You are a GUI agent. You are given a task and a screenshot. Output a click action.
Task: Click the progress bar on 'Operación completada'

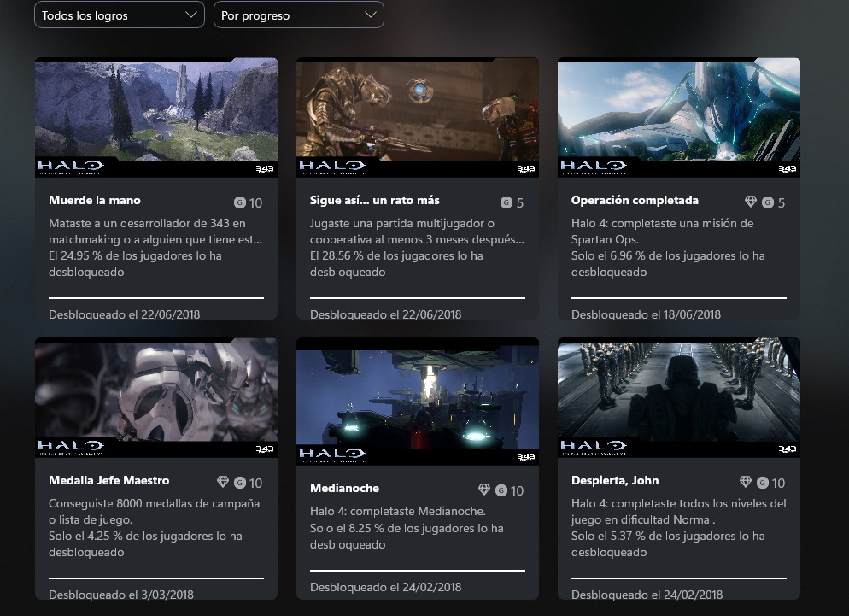coord(679,298)
